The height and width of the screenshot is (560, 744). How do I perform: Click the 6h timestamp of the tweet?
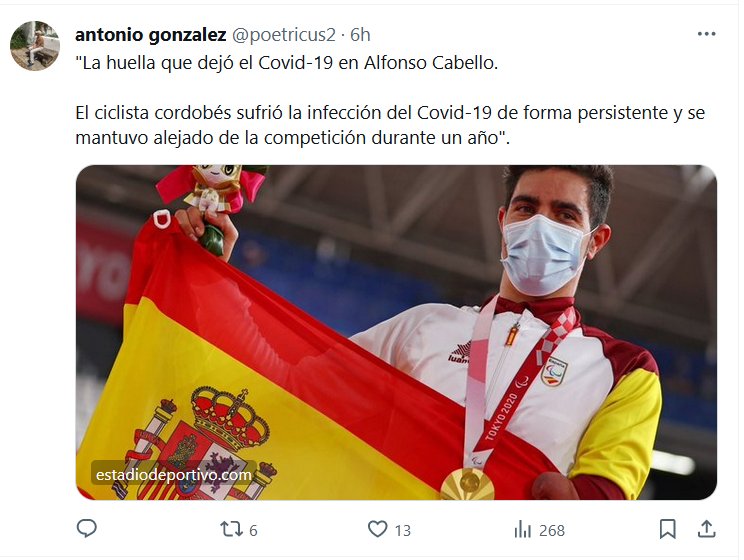click(360, 35)
